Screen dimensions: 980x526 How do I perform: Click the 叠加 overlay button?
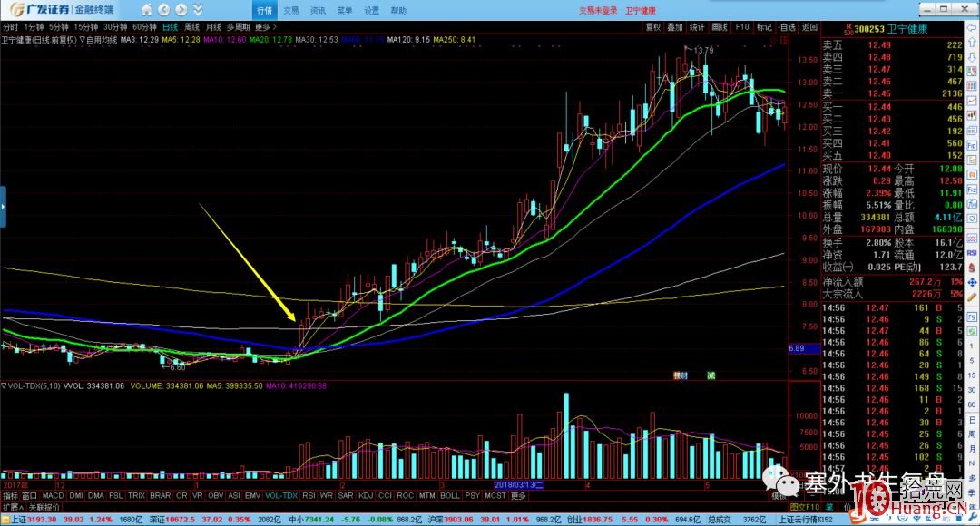[675, 27]
